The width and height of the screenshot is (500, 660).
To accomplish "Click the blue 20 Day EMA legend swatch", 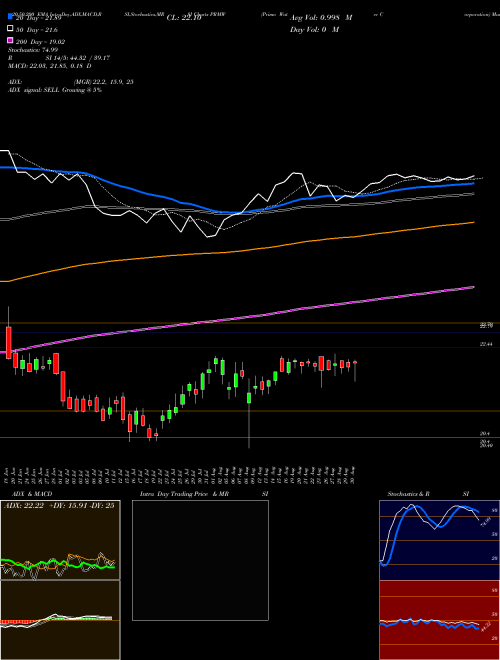I will [x=10, y=17].
